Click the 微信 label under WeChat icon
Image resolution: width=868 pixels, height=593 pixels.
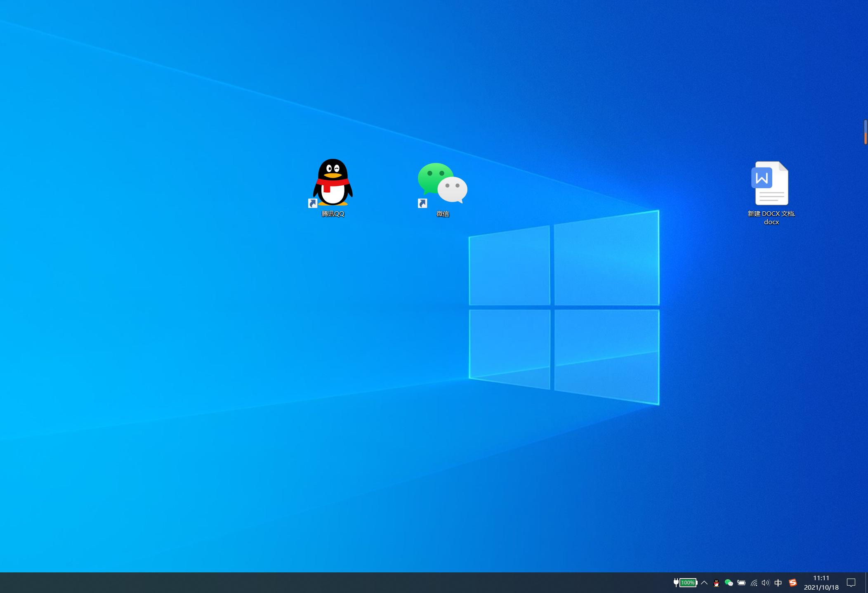click(x=442, y=214)
